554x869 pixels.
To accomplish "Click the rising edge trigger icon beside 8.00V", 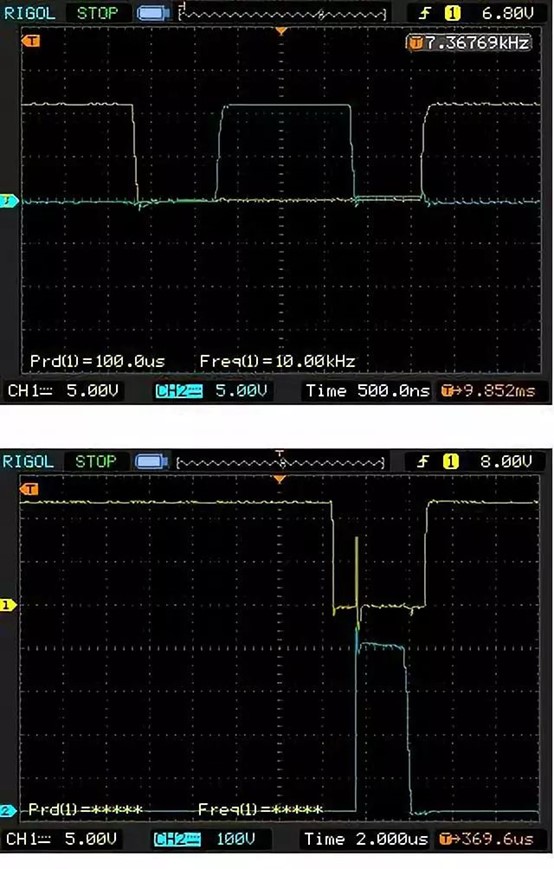I will (x=424, y=461).
